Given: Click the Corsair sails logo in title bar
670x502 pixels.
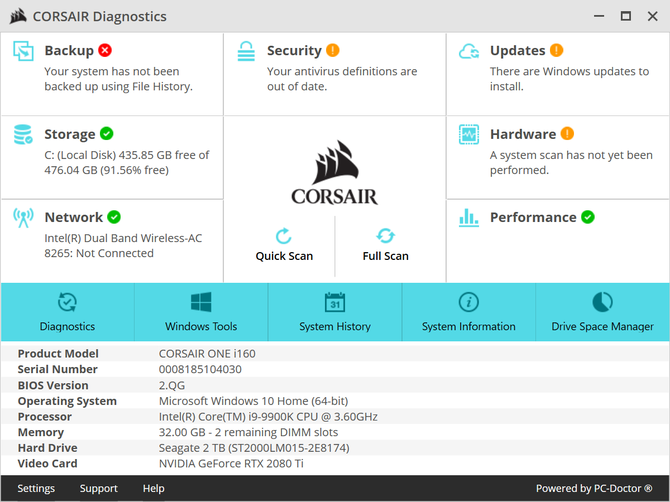Looking at the screenshot, I should click(18, 16).
